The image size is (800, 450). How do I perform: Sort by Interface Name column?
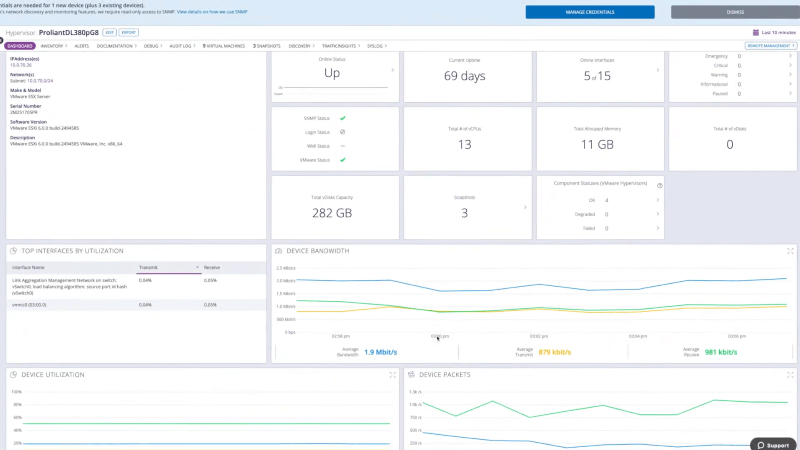coord(28,267)
